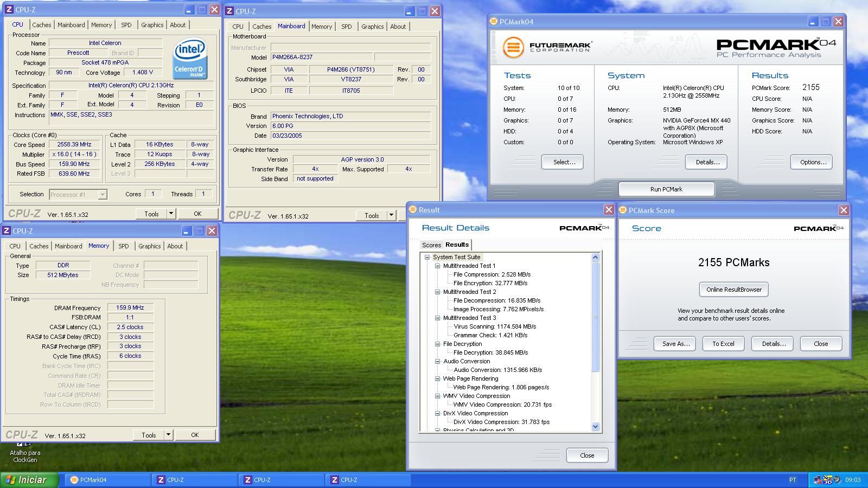Click OK in CPU-Z Memory window
The height and width of the screenshot is (488, 868).
click(195, 435)
